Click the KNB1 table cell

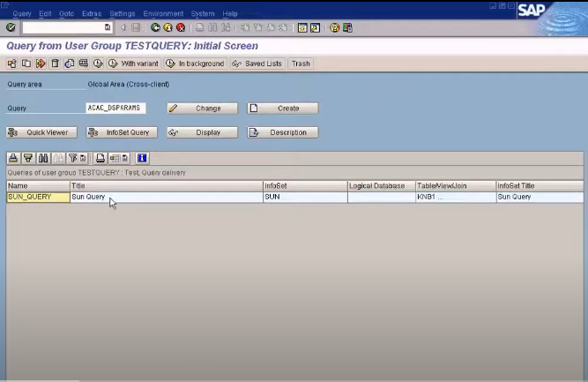pos(456,197)
